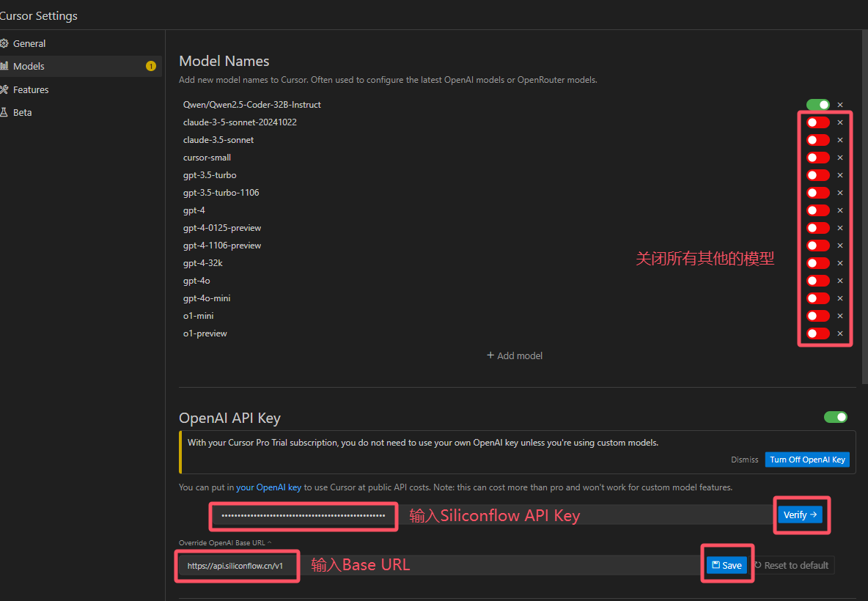This screenshot has width=868, height=601.
Task: Click Dismiss in the Pro Trial notice
Action: (x=745, y=460)
